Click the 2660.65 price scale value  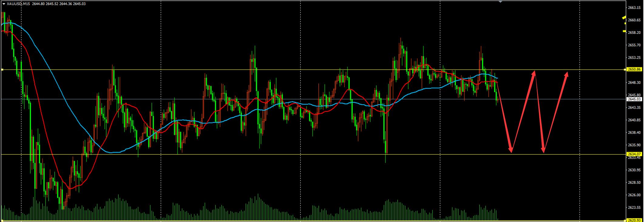click(634, 20)
